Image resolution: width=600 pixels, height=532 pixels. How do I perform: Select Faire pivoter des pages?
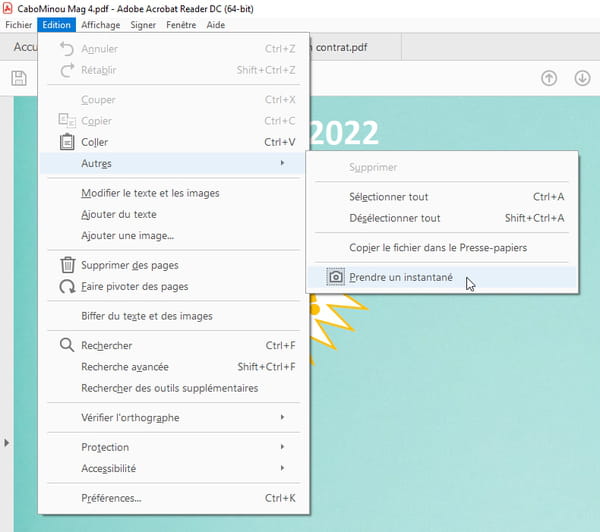coord(173,286)
